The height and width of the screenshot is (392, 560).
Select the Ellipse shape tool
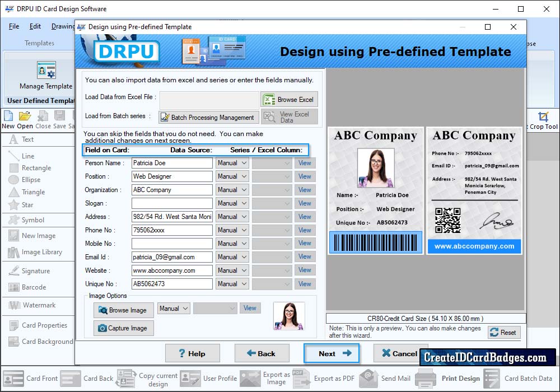point(25,180)
